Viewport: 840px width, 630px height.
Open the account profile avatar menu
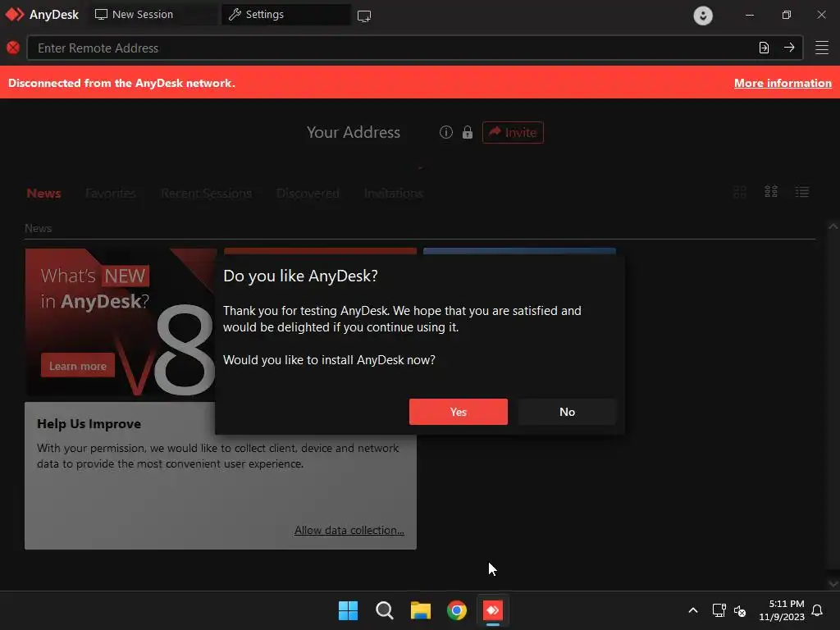(x=703, y=15)
